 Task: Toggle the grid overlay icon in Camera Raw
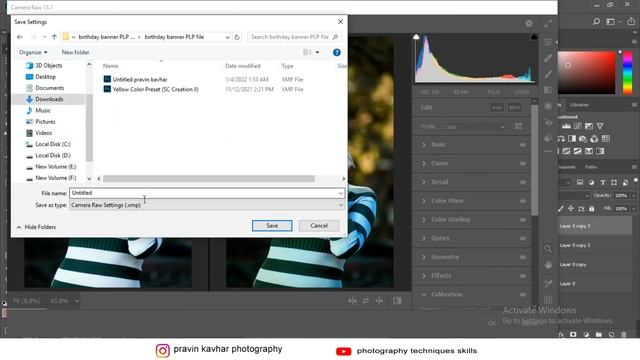(x=548, y=300)
